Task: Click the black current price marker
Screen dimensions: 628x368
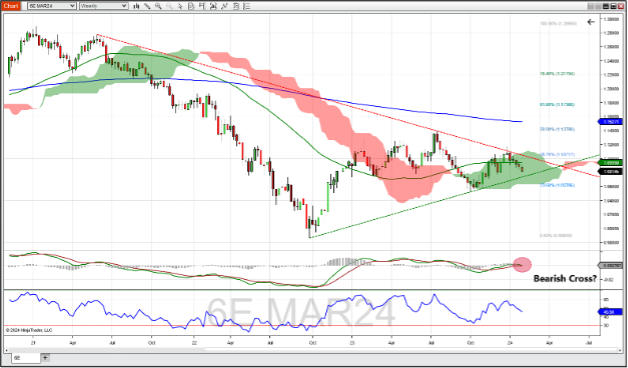Action: 610,171
